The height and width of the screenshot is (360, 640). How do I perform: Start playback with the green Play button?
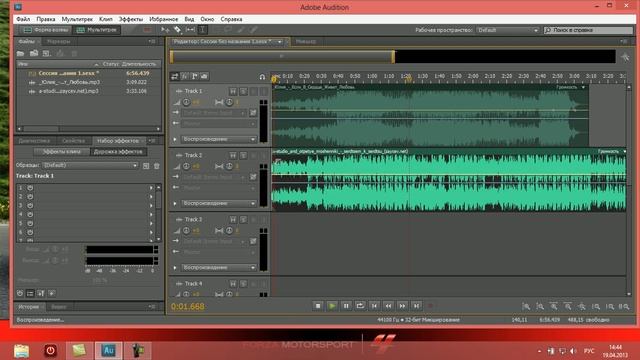pyautogui.click(x=332, y=306)
